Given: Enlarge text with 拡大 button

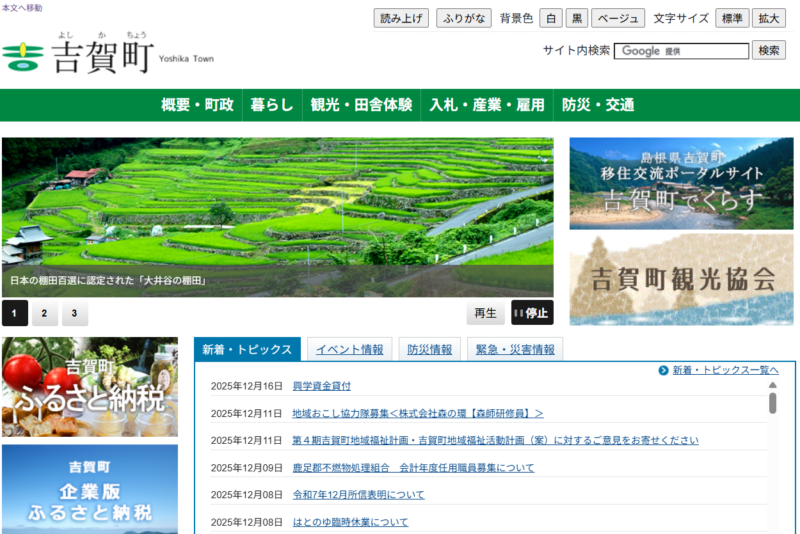Looking at the screenshot, I should 768,18.
